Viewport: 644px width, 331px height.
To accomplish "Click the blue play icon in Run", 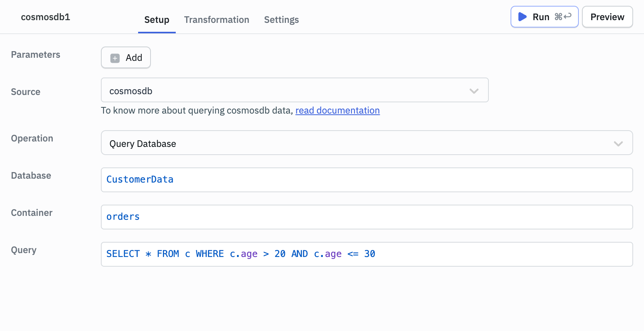I will pos(522,17).
